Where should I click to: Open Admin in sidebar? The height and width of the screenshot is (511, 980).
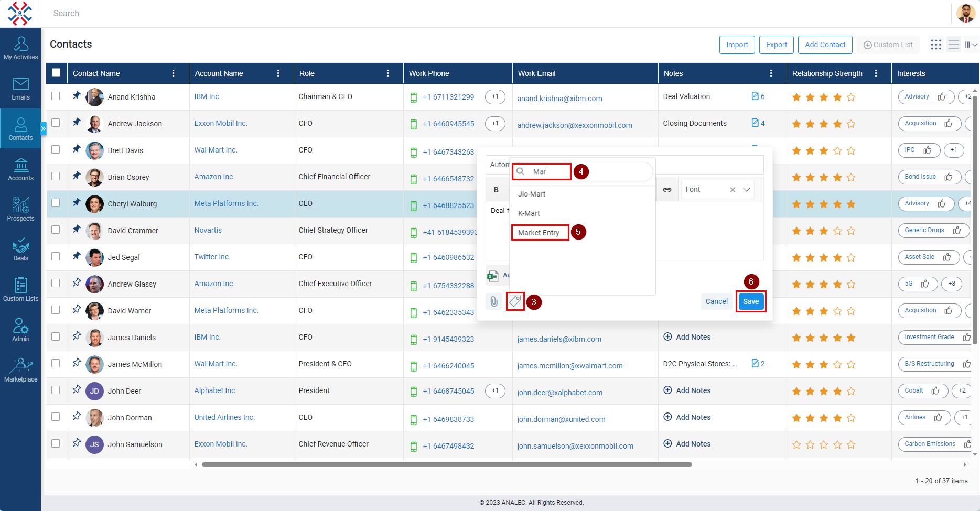pyautogui.click(x=20, y=330)
